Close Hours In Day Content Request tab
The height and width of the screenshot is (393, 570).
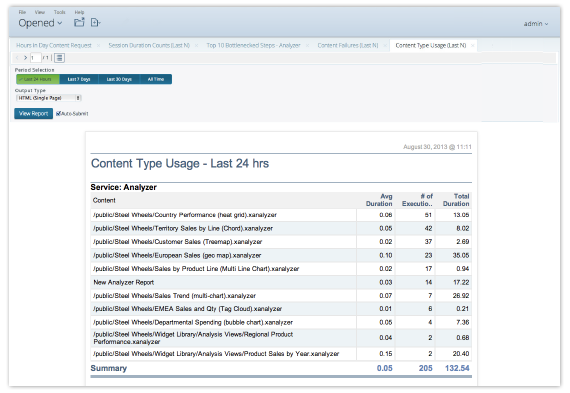click(x=99, y=46)
